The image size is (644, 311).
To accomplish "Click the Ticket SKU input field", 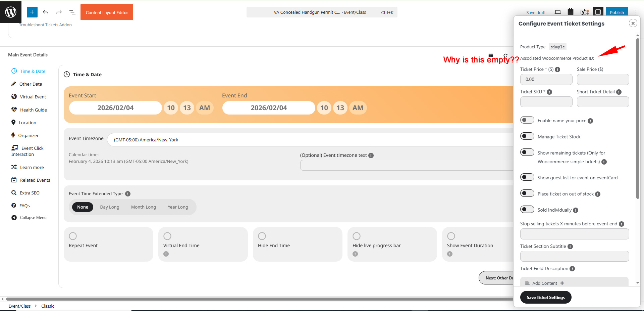I will [546, 102].
